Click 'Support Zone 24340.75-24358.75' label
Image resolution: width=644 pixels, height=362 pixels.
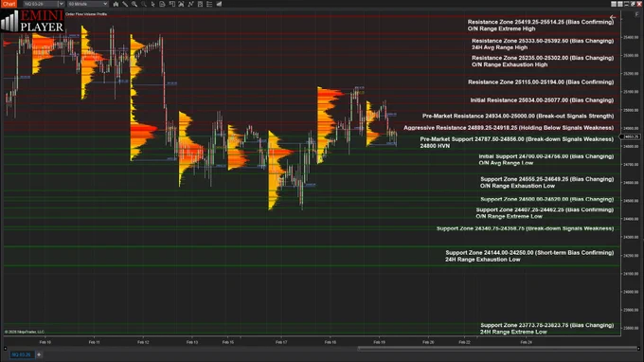[525, 228]
